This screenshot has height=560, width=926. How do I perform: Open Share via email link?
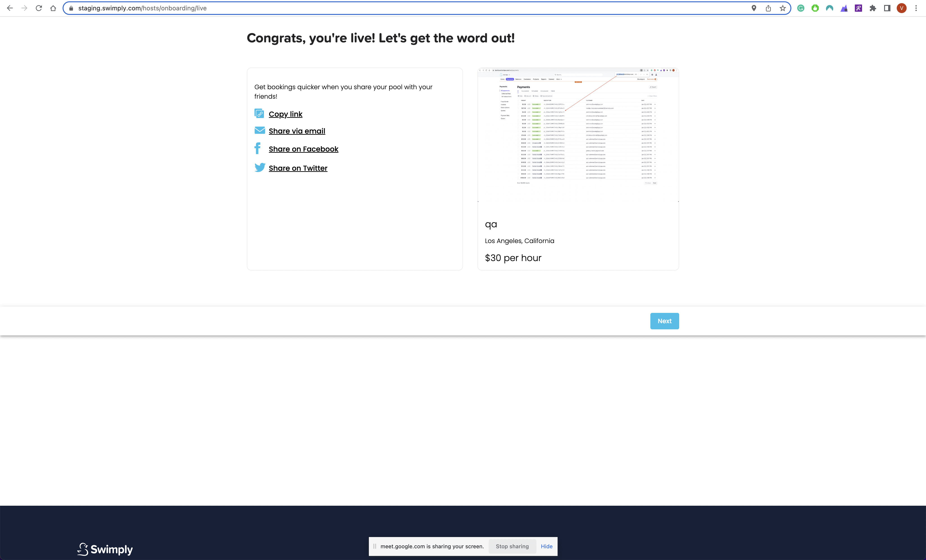pyautogui.click(x=297, y=131)
